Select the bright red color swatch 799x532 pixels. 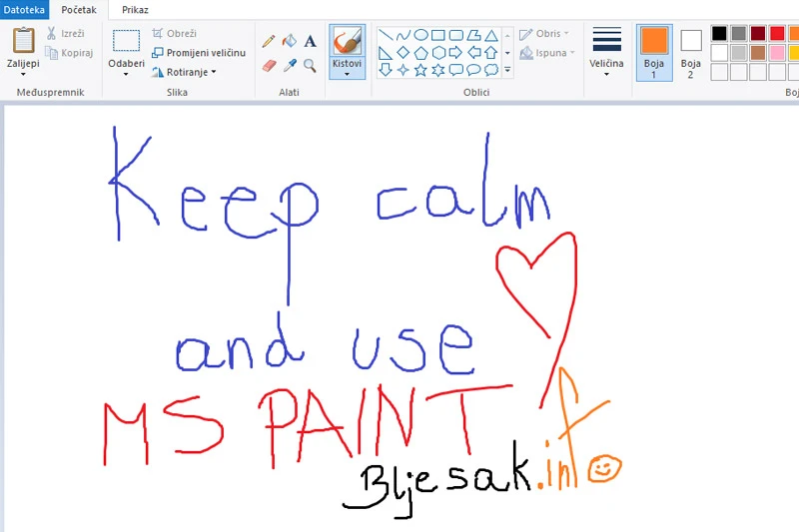(x=777, y=34)
